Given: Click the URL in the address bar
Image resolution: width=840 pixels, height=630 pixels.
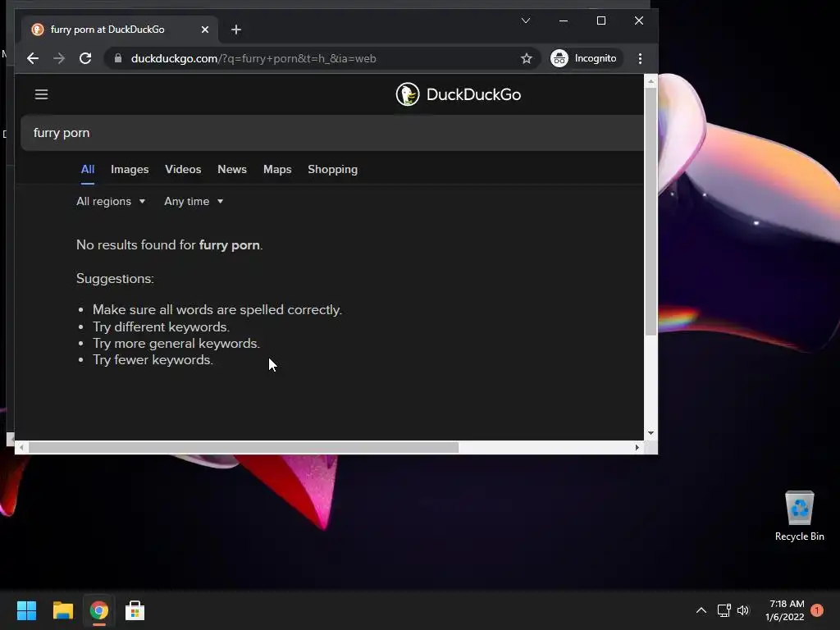Looking at the screenshot, I should (253, 58).
